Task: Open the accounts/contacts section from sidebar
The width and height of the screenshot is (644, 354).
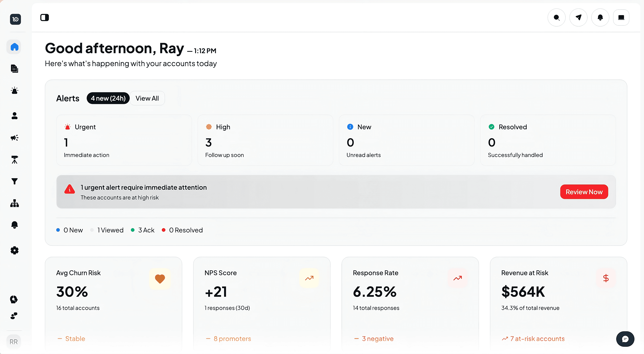Action: [x=14, y=116]
